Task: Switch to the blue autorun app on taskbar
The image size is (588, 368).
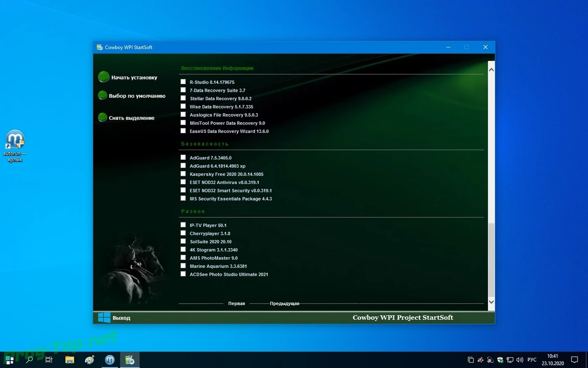Action: point(110,360)
